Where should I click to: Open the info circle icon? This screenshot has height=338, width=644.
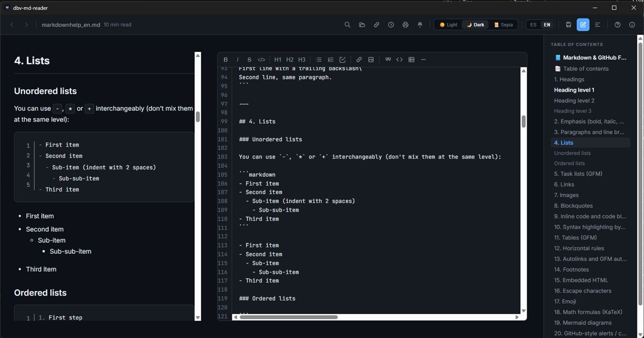point(632,25)
